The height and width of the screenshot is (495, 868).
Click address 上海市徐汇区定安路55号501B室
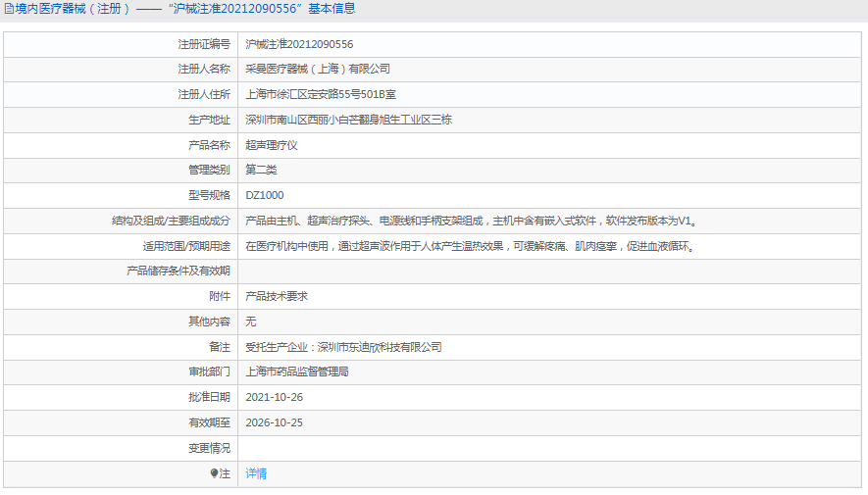click(x=321, y=94)
